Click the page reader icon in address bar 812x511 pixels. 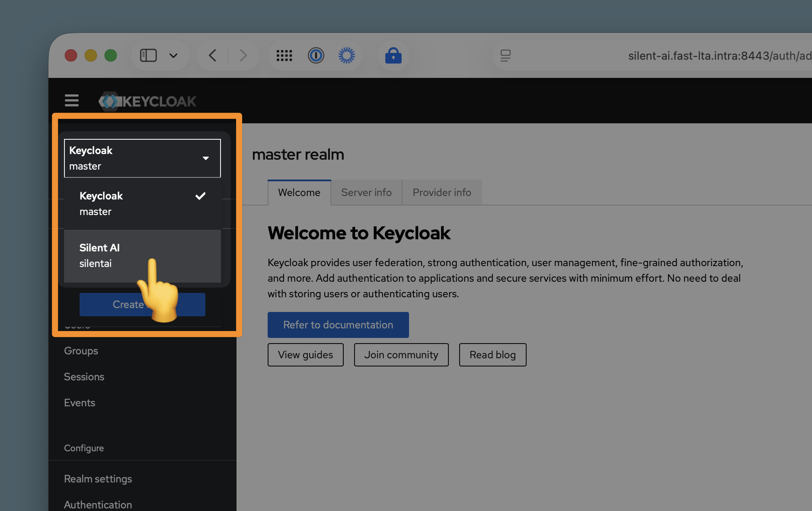(505, 55)
